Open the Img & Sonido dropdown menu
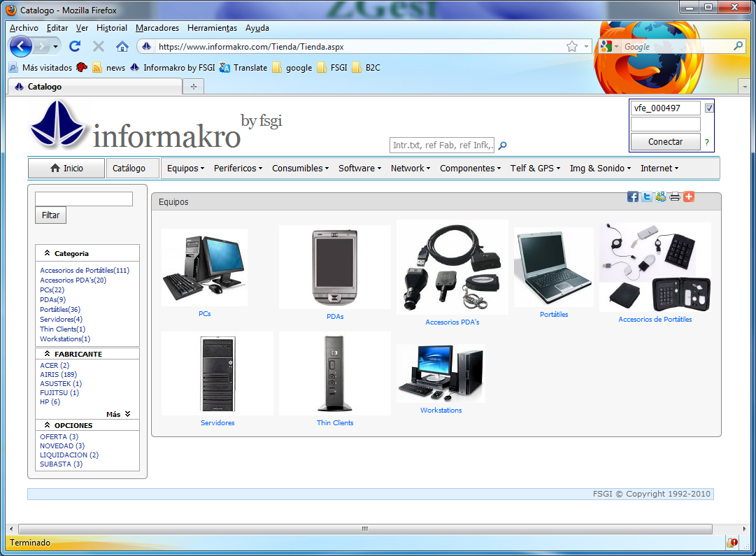 click(600, 169)
